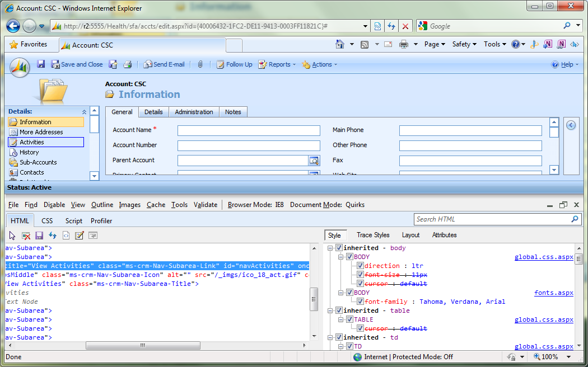
Task: Switch to the CSS tab in Developer Tools
Action: click(47, 220)
